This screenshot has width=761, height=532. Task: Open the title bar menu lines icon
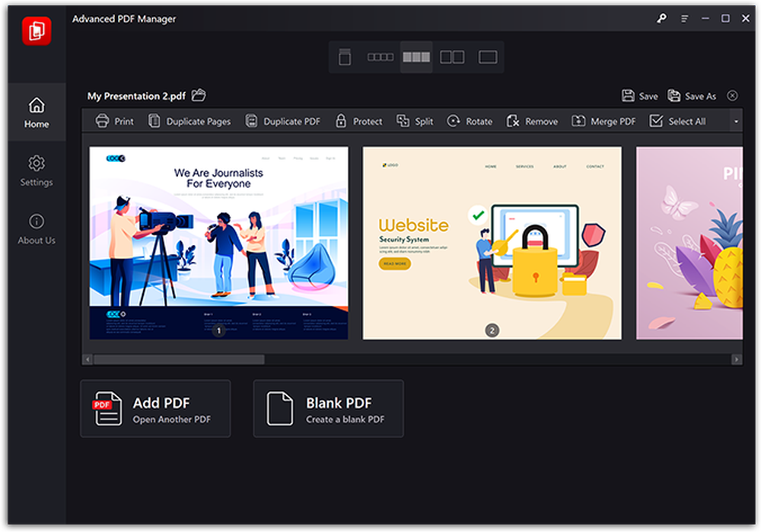(x=684, y=18)
